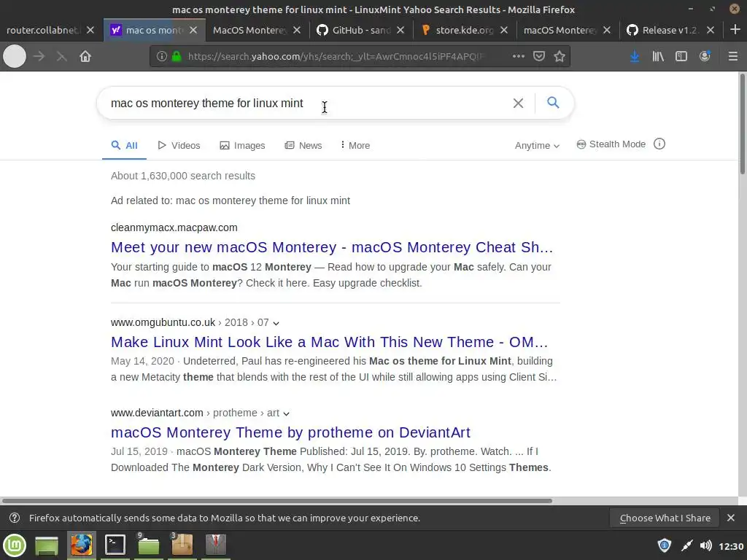Enable Yahoo Stealth Mode
This screenshot has height=560, width=747.
[x=611, y=144]
